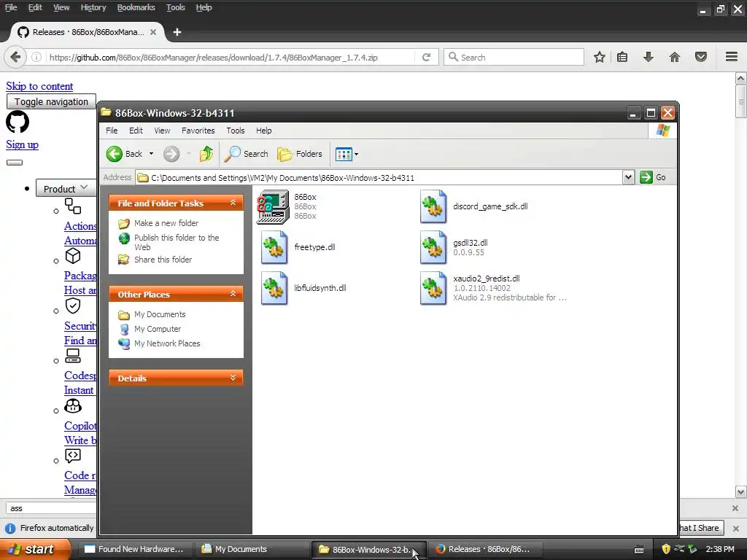Select the libfluidsynth.dll file icon
The height and width of the screenshot is (560, 747).
pos(274,288)
